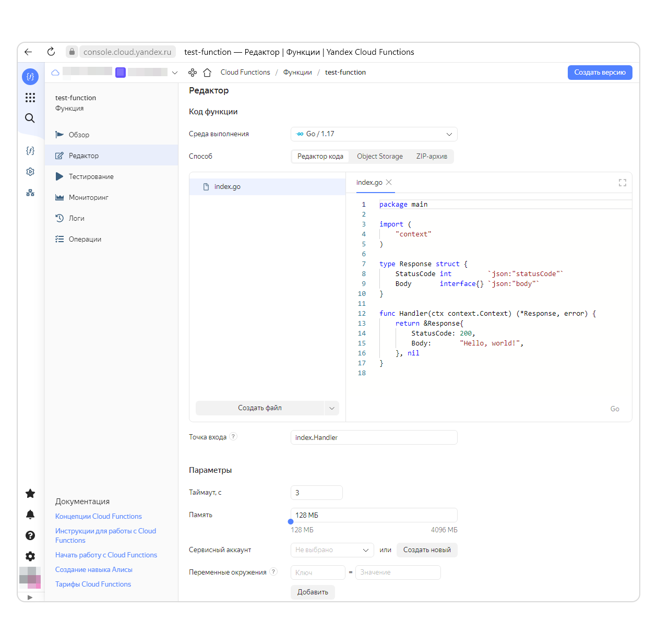
Task: Click the Go language indicator in editor
Action: point(615,409)
